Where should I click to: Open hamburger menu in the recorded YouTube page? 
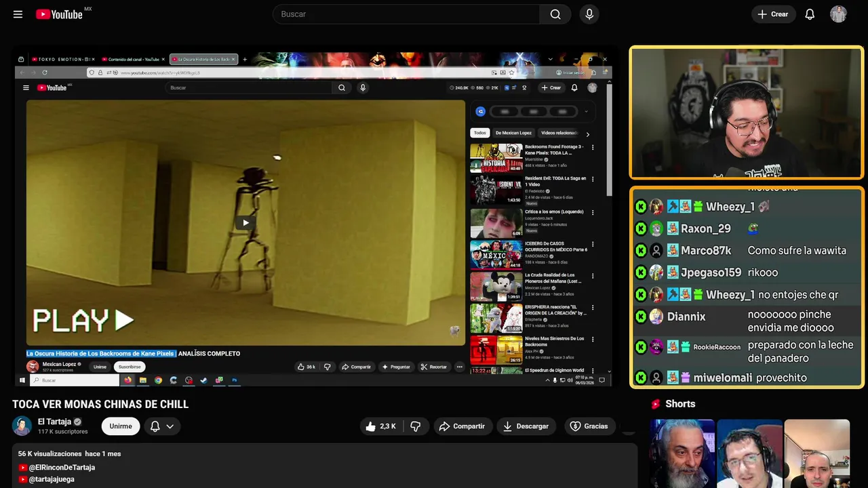tap(26, 87)
